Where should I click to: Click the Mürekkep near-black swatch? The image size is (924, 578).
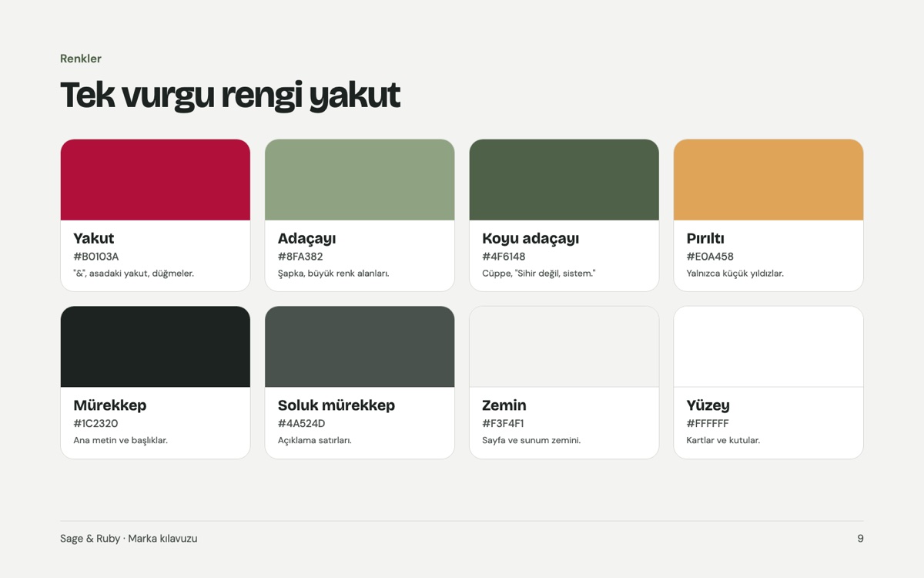click(156, 347)
